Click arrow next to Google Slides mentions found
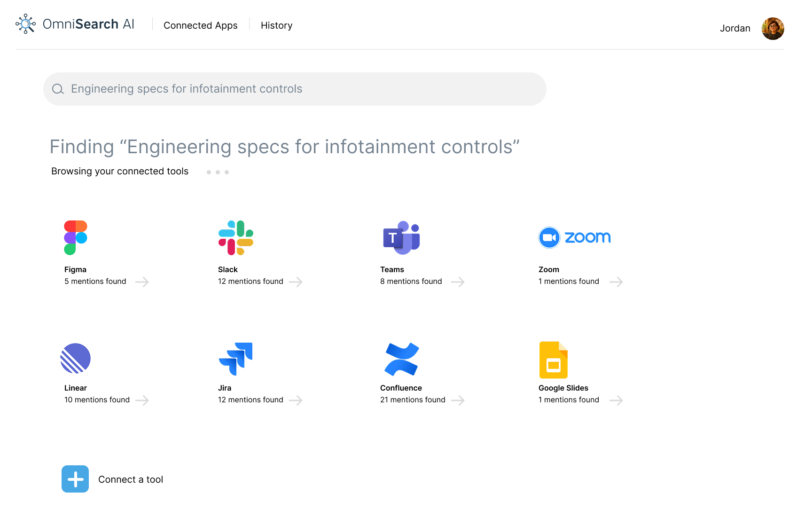Image resolution: width=812 pixels, height=525 pixels. [616, 400]
